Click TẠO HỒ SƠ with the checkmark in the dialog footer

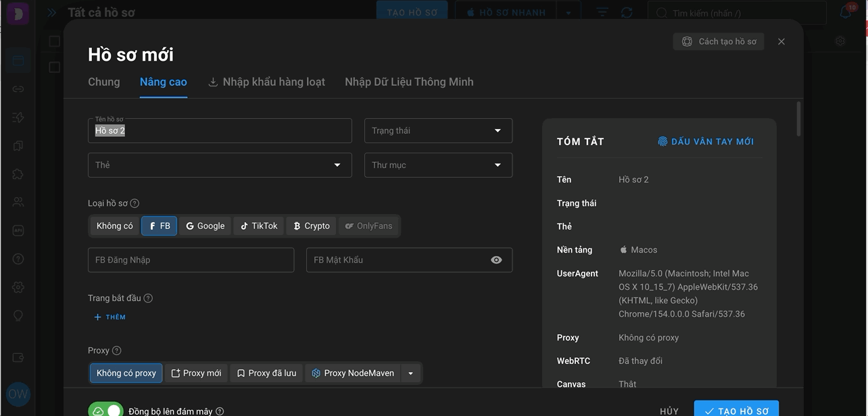point(736,409)
